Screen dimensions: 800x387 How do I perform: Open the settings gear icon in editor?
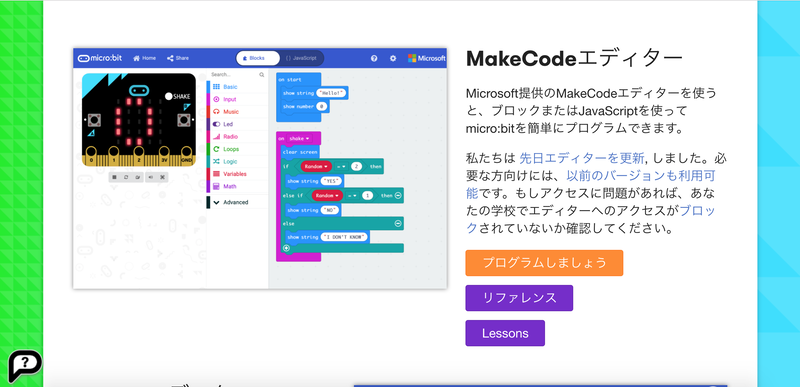tap(393, 58)
